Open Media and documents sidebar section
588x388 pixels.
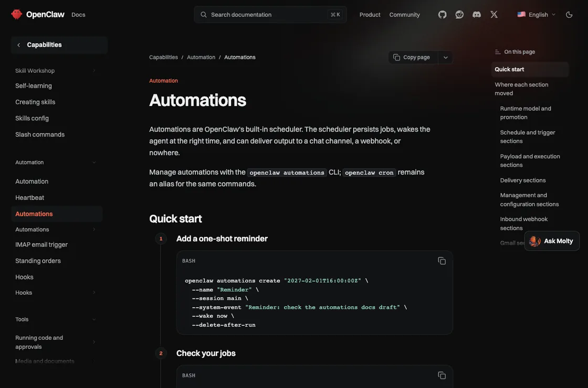[x=45, y=361]
